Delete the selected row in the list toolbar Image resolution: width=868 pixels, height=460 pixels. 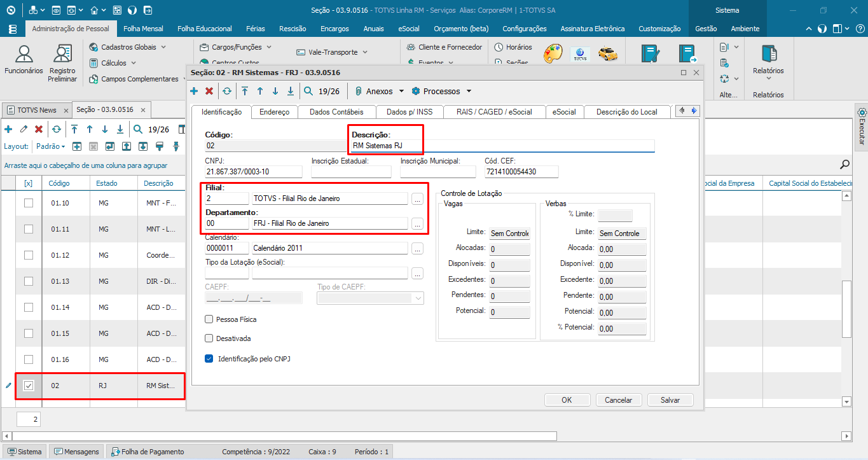tap(39, 129)
